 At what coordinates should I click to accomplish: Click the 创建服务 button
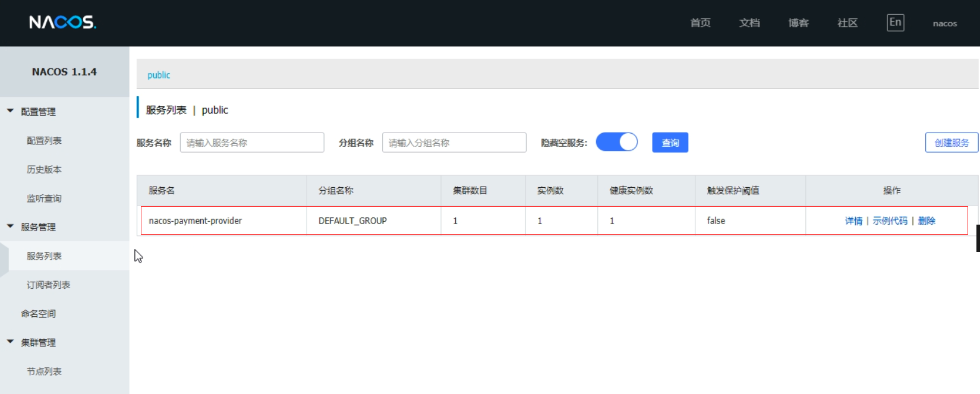point(951,143)
